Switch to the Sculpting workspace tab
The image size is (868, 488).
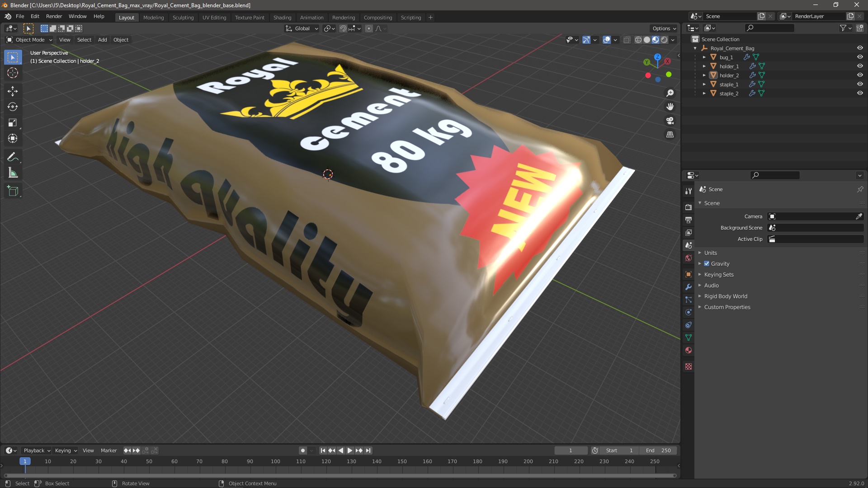point(183,17)
